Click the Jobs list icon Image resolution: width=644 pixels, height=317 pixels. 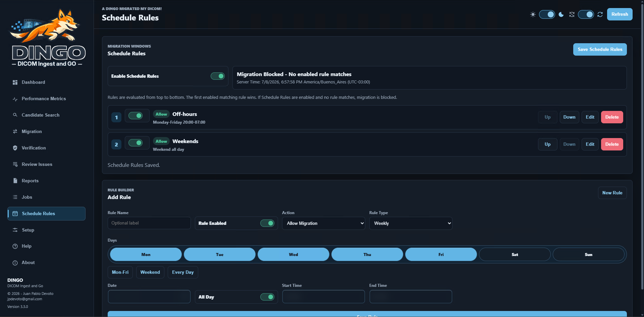15,197
